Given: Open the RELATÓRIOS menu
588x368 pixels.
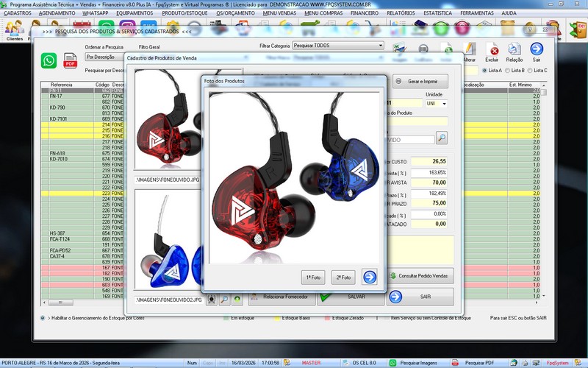Looking at the screenshot, I should (401, 13).
